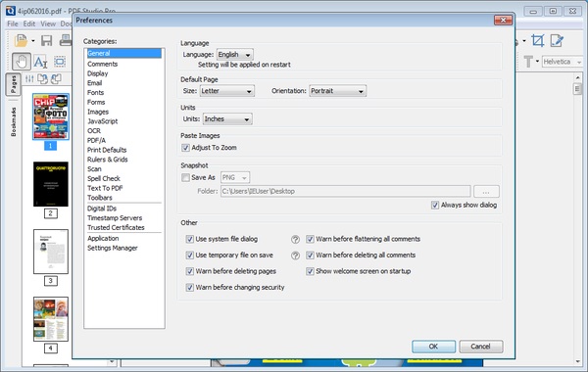
Task: Open the Orientation dropdown
Action: [337, 91]
